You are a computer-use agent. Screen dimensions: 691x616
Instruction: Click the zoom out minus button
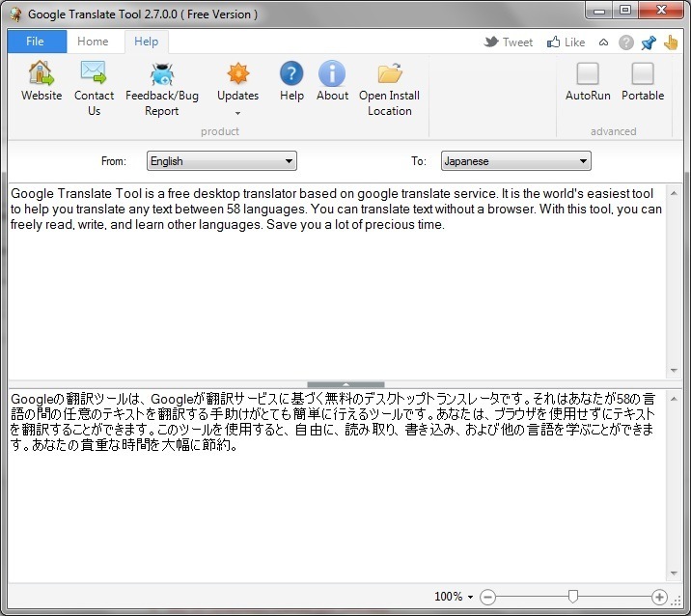coord(487,597)
